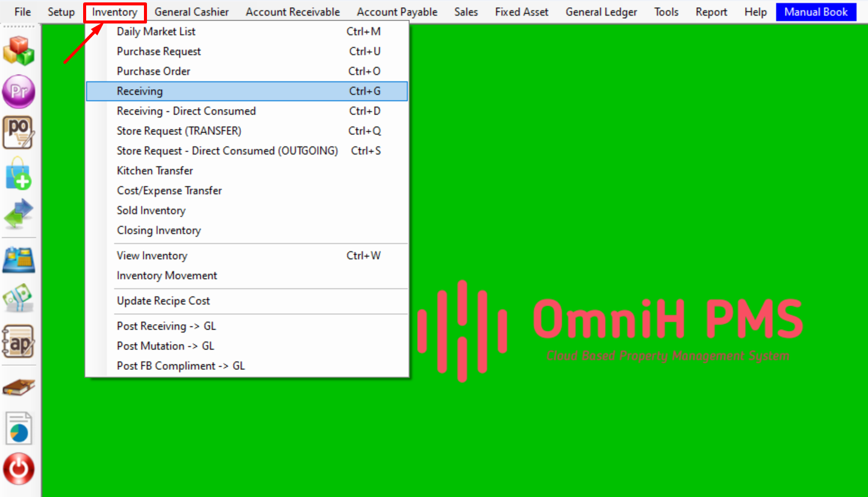The width and height of the screenshot is (868, 497).
Task: Open View Inventory from the menu
Action: tap(247, 255)
